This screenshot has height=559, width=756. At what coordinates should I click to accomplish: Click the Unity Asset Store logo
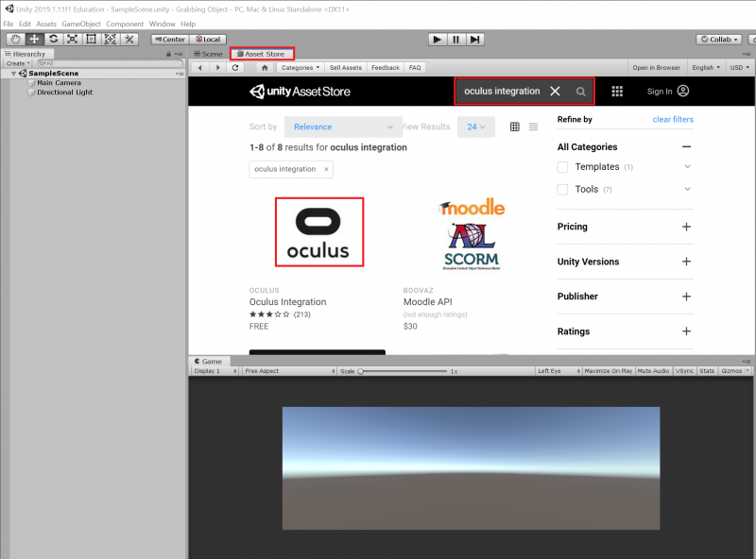point(300,91)
